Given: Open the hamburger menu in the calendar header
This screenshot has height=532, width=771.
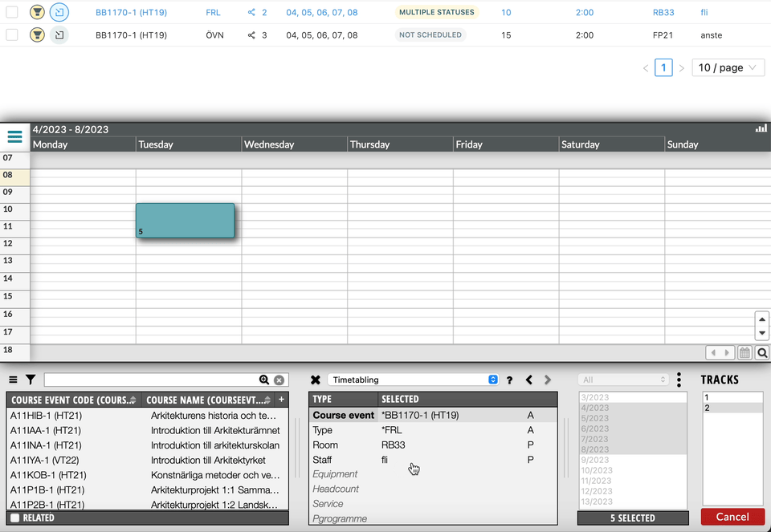Looking at the screenshot, I should tap(14, 136).
